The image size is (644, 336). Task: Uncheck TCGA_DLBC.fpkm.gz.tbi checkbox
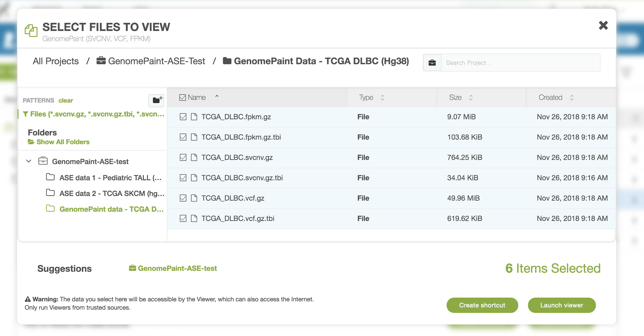tap(183, 137)
